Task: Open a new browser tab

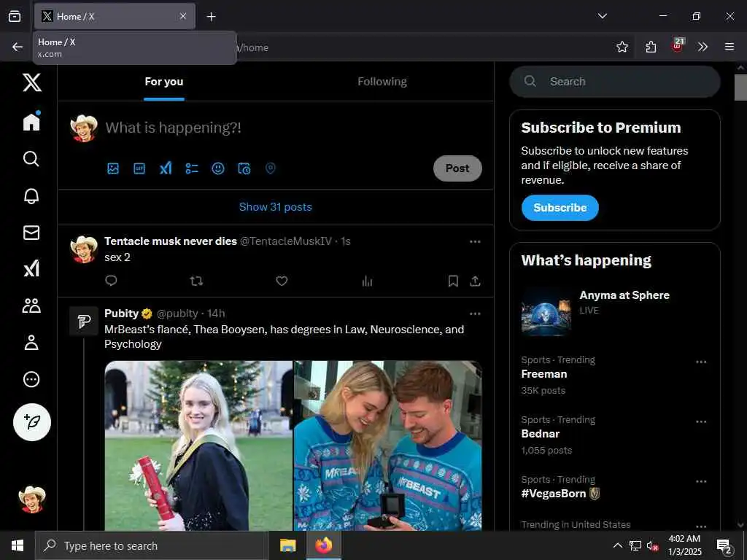Action: coord(211,17)
